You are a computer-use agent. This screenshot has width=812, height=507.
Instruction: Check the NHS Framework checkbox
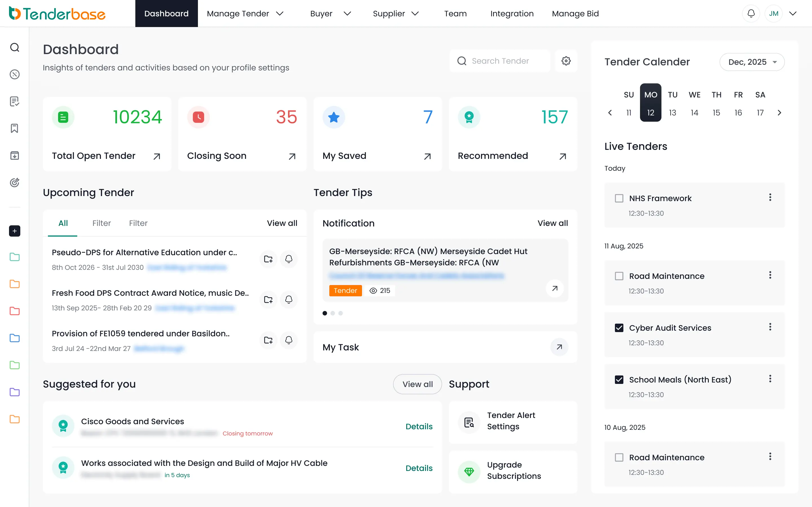click(x=619, y=198)
